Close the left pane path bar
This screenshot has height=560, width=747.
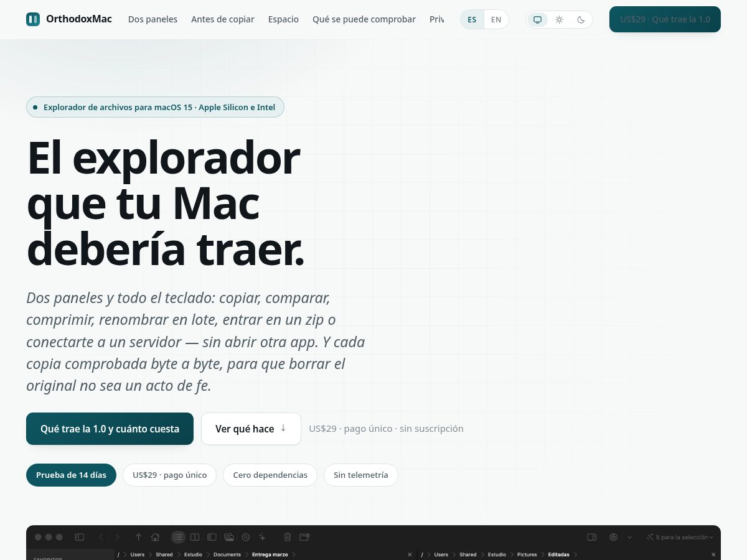[410, 554]
